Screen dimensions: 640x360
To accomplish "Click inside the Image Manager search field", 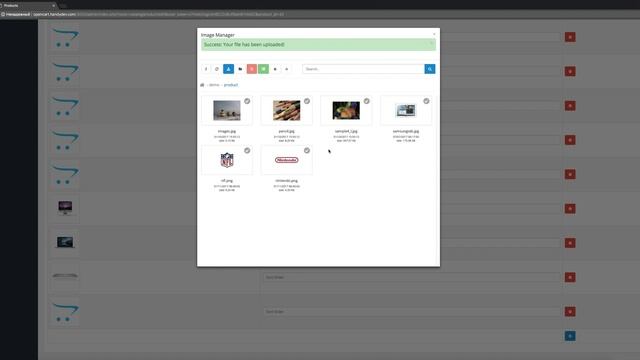I will pyautogui.click(x=363, y=69).
